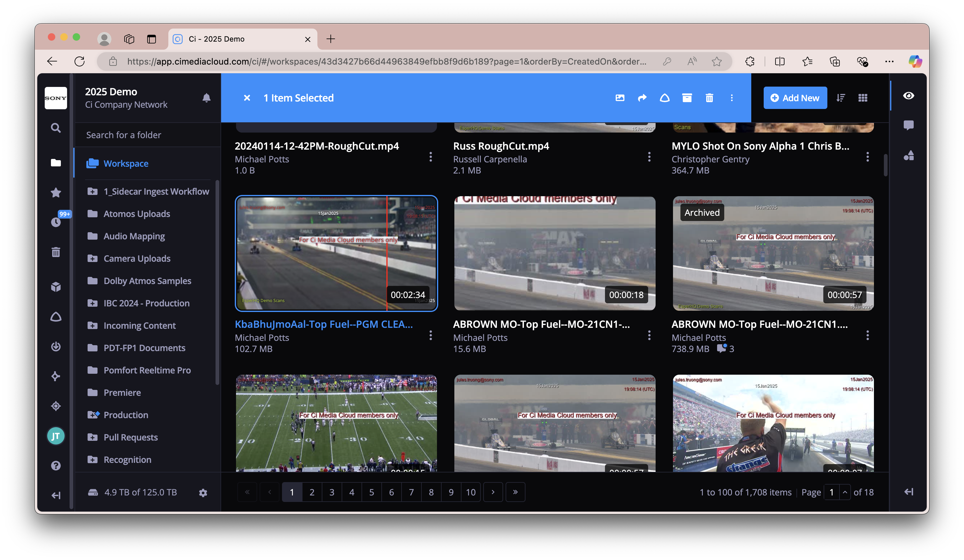
Task: Open more actions menu in selection bar
Action: coord(731,98)
